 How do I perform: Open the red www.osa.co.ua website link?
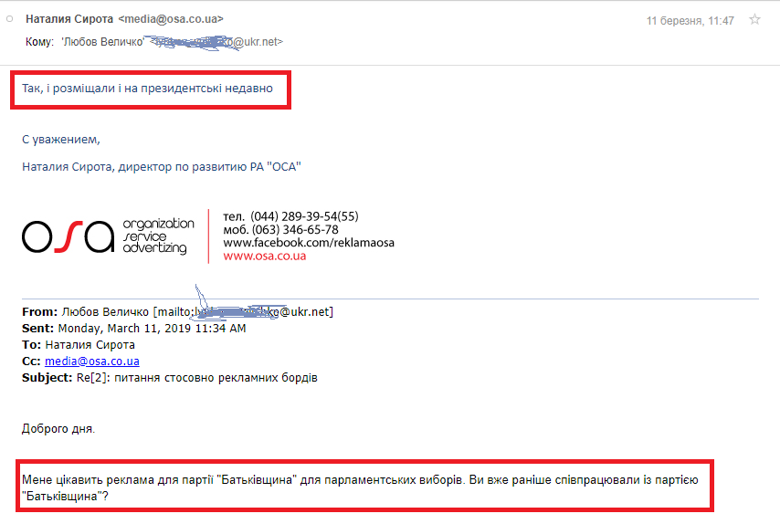point(264,256)
